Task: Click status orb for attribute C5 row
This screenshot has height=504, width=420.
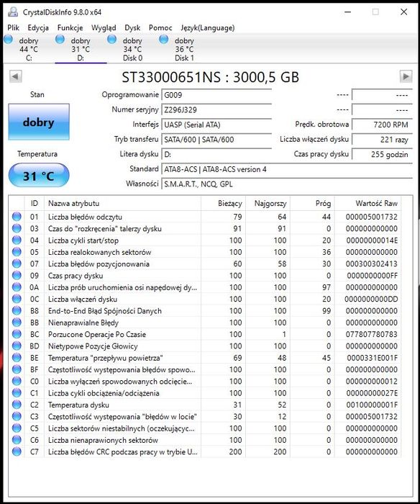Action: (x=17, y=428)
